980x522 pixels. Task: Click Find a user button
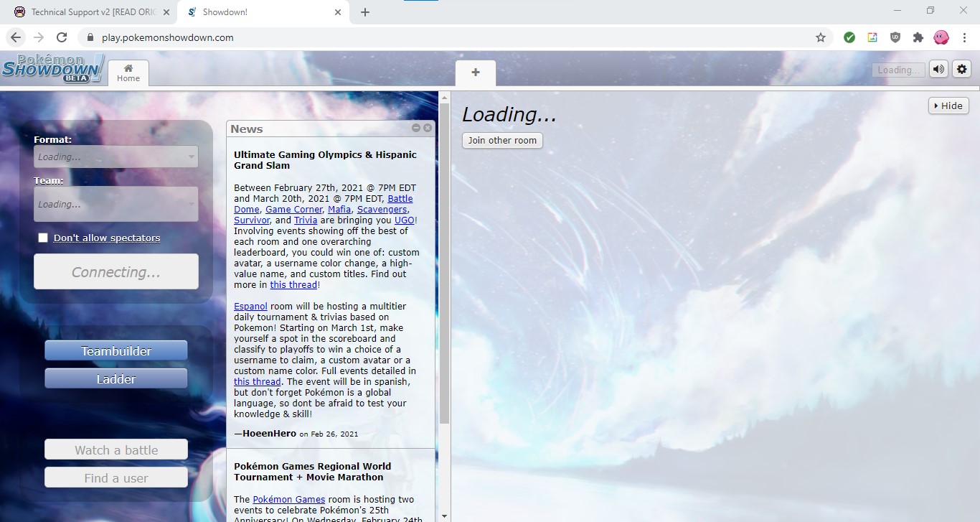point(116,477)
